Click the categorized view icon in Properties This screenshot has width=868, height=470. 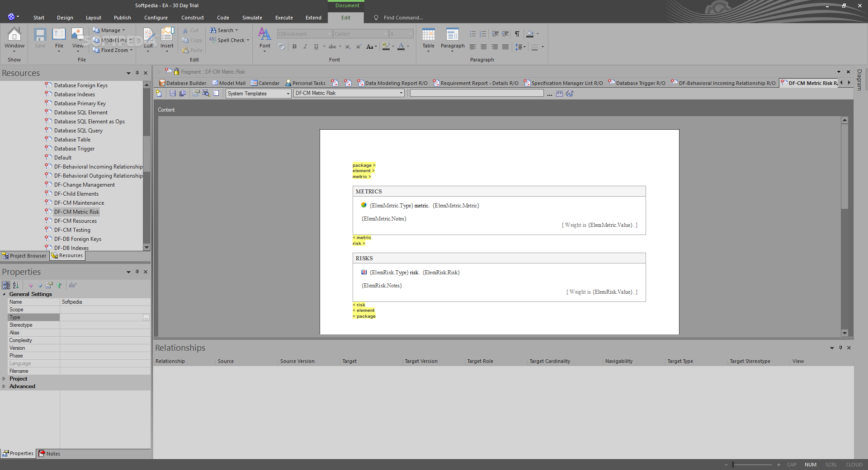click(6, 285)
